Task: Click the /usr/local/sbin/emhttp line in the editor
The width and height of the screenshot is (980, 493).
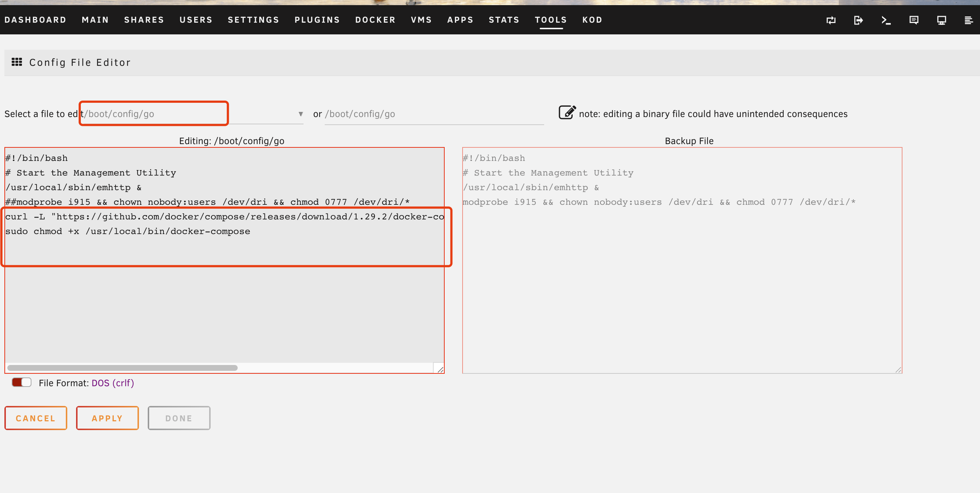Action: click(x=73, y=187)
